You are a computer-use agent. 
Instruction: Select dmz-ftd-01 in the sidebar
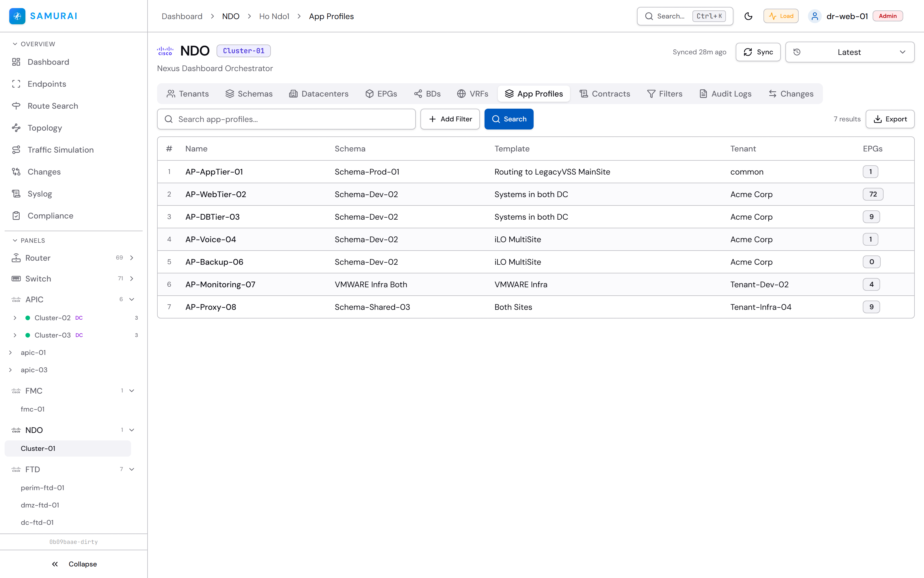click(40, 505)
